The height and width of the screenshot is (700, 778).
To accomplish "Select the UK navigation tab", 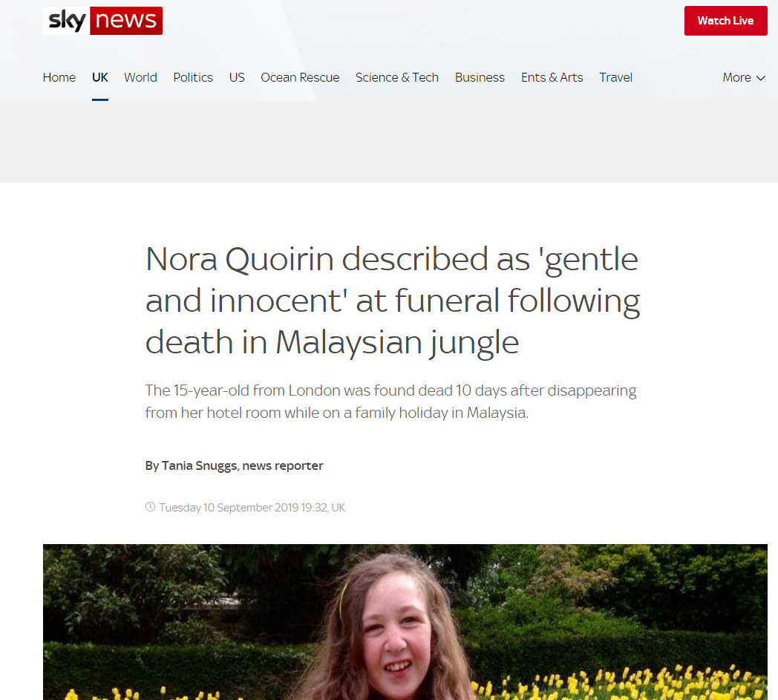I will (99, 77).
